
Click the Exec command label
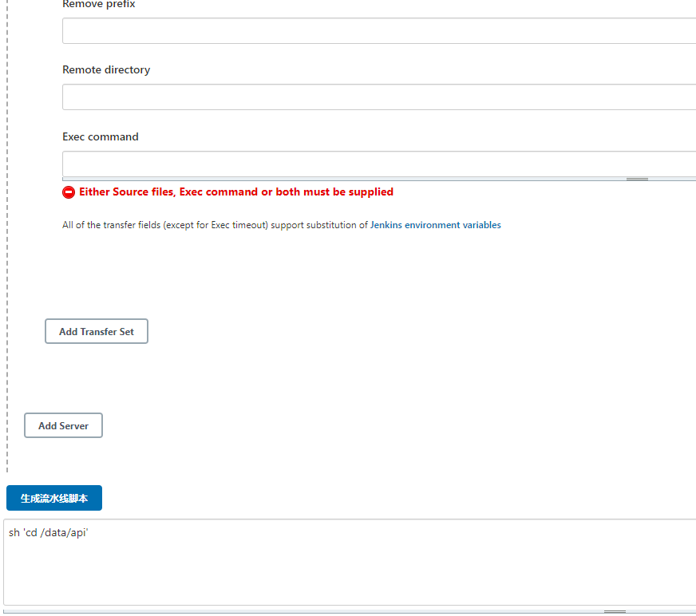point(101,137)
